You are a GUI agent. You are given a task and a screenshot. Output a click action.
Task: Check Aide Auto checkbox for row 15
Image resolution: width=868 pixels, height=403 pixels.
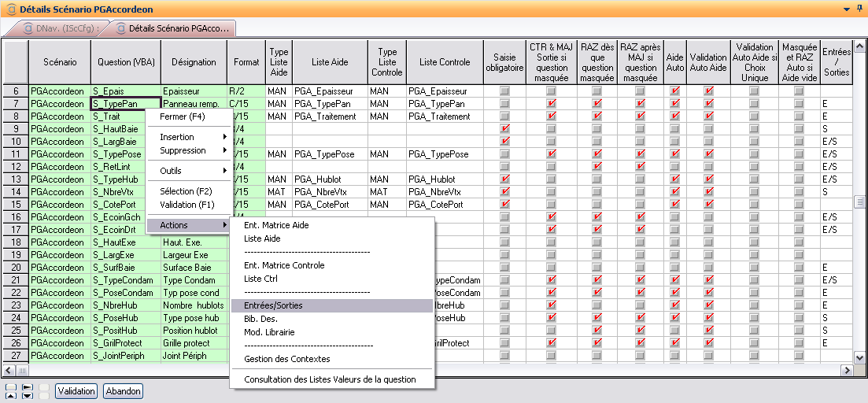674,205
